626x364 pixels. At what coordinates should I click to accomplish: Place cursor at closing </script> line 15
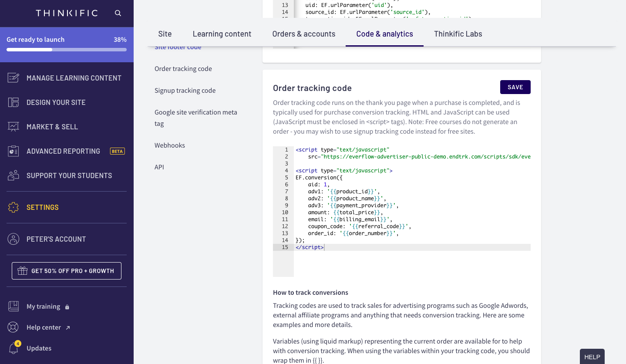310,247
